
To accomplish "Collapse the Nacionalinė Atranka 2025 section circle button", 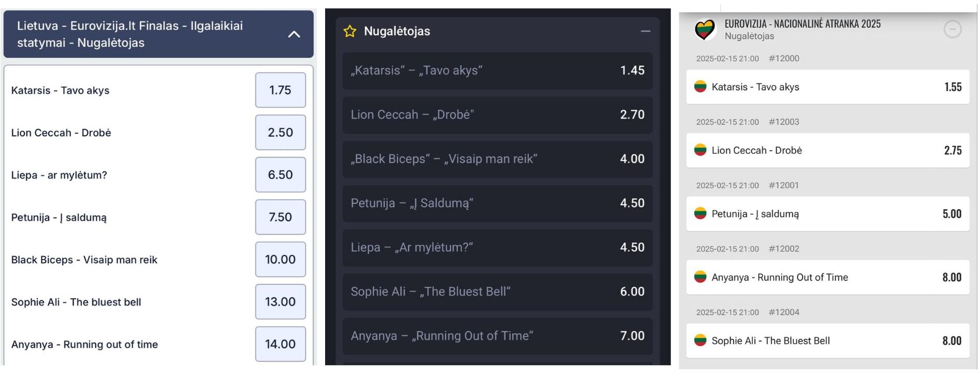I will [x=953, y=30].
